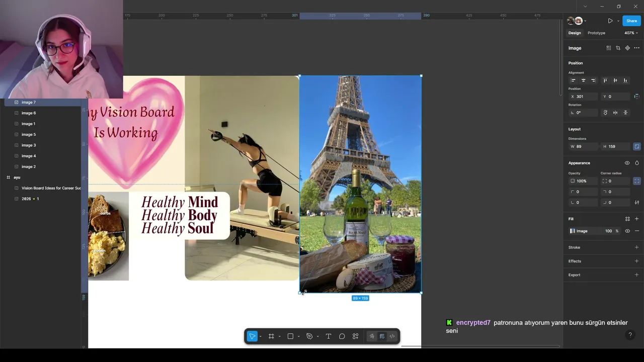Viewport: 644px width, 362px height.
Task: Open shape tool dropdown arrow
Action: pos(298,336)
